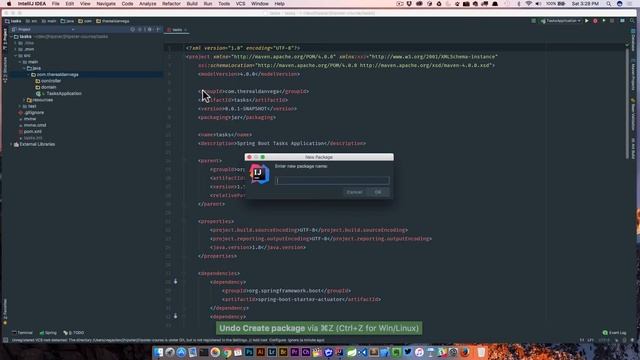640x360 pixels.
Task: Expand External Libraries node
Action: tap(11, 144)
